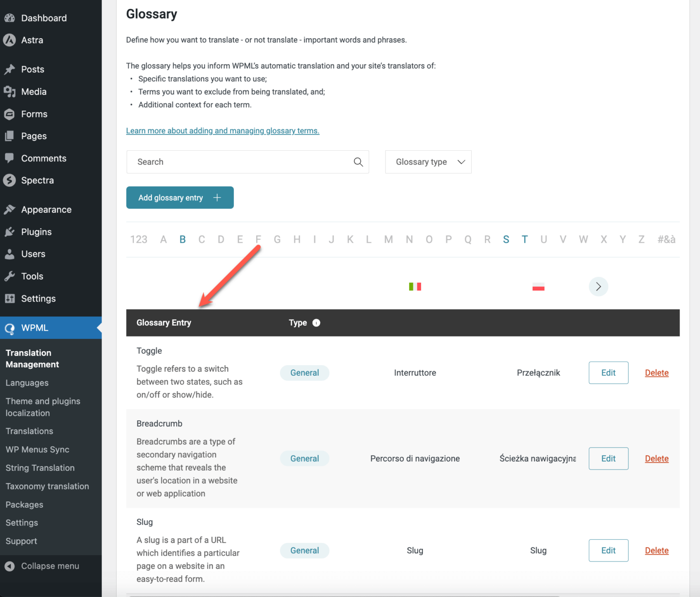Open the Glossary type dropdown
The height and width of the screenshot is (597, 700).
427,162
